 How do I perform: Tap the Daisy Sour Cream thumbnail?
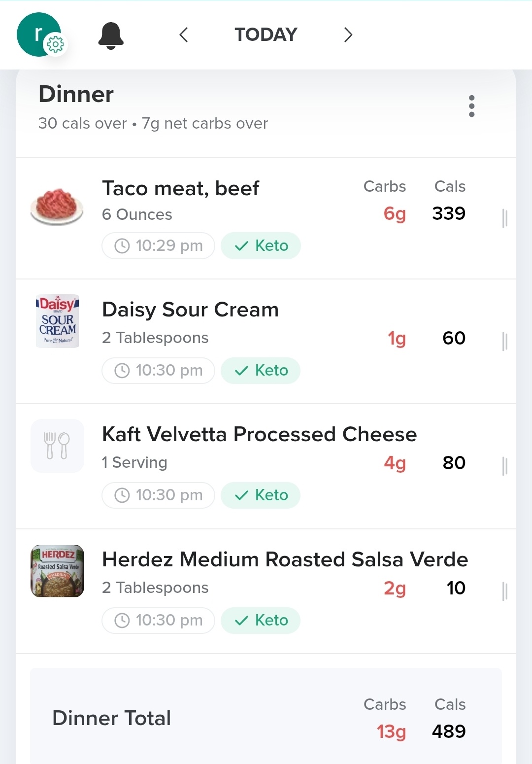57,321
